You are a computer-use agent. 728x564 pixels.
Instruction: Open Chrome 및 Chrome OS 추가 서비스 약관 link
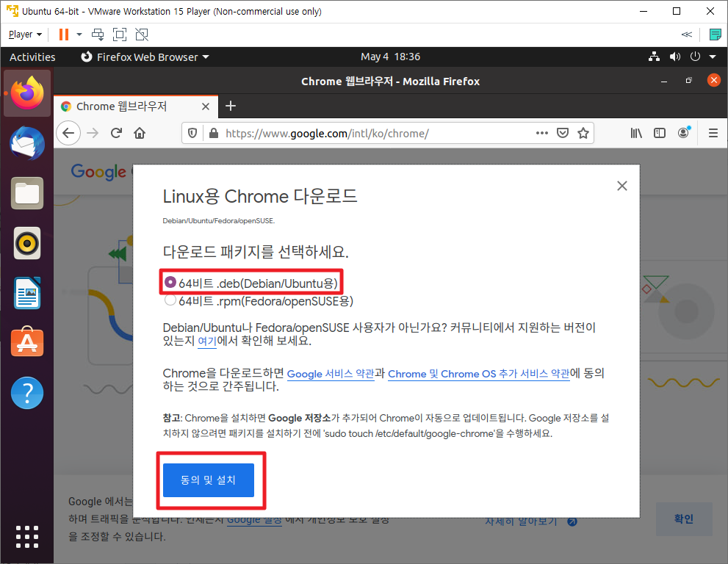click(479, 374)
